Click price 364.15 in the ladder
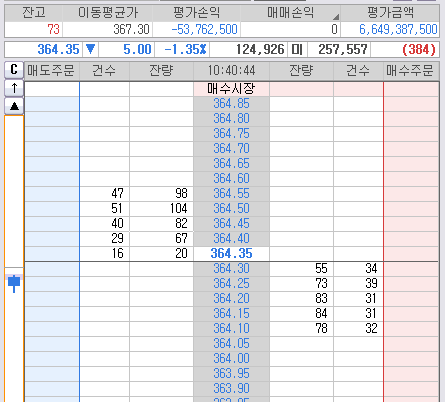Image resolution: width=445 pixels, height=402 pixels. (231, 314)
